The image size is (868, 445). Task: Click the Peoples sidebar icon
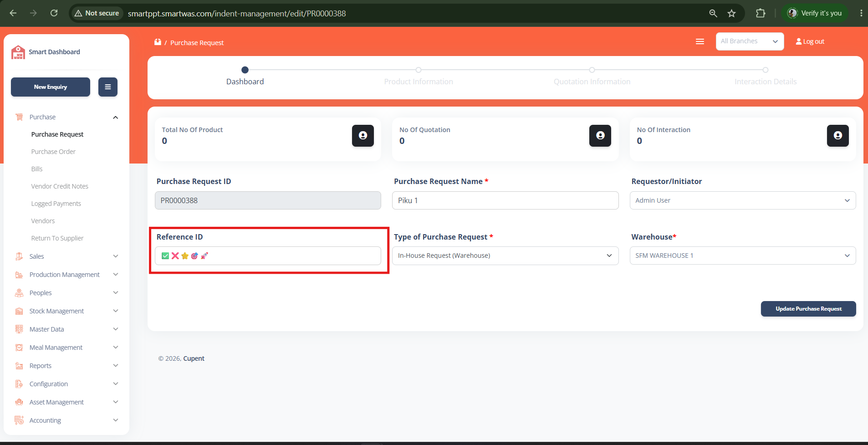coord(19,293)
